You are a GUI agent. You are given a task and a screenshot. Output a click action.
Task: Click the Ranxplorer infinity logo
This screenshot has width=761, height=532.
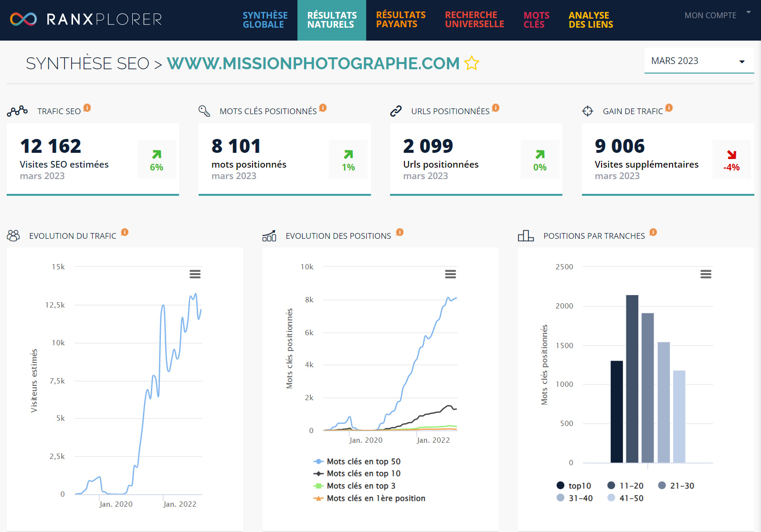[x=23, y=19]
